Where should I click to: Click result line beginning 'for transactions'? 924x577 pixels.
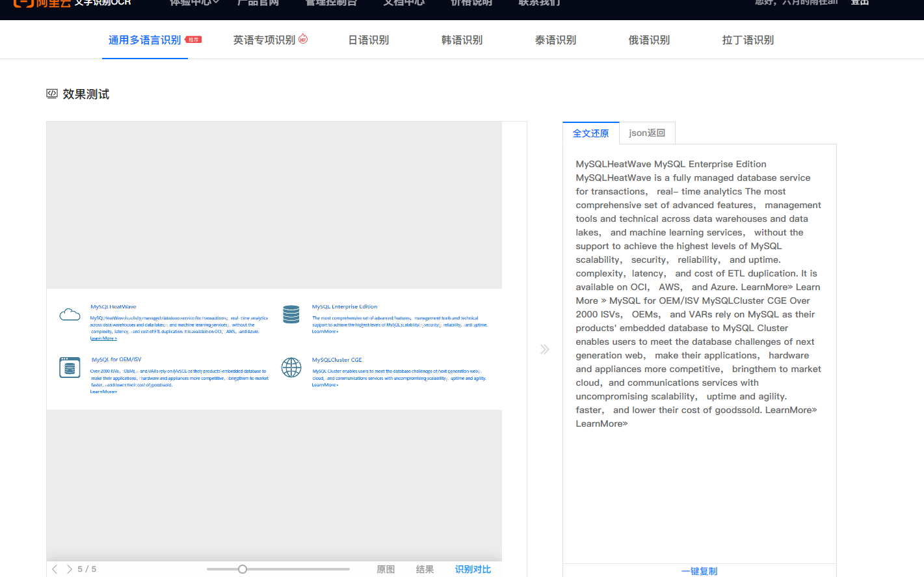(x=680, y=191)
